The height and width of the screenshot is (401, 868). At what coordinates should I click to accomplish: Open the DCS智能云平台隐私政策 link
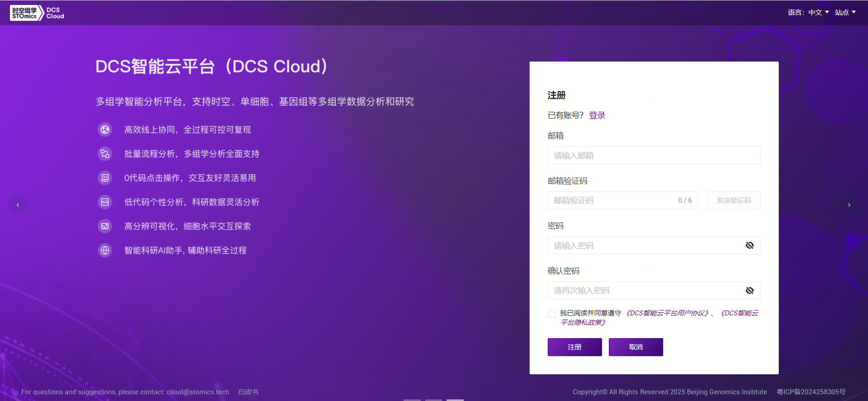click(738, 313)
